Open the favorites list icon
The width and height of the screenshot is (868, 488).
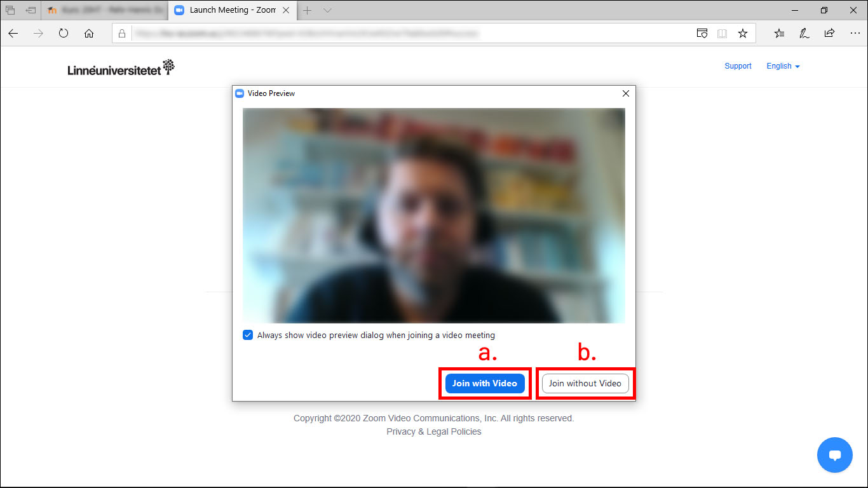tap(779, 34)
